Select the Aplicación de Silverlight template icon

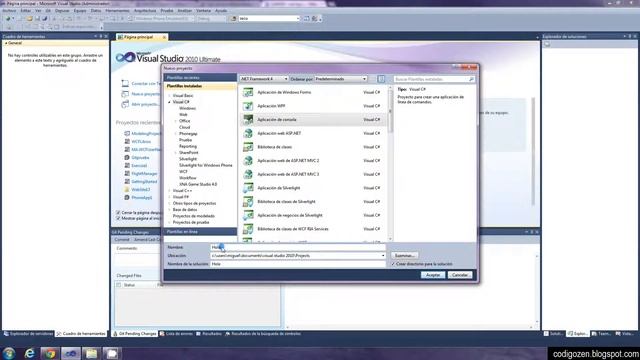coord(248,188)
